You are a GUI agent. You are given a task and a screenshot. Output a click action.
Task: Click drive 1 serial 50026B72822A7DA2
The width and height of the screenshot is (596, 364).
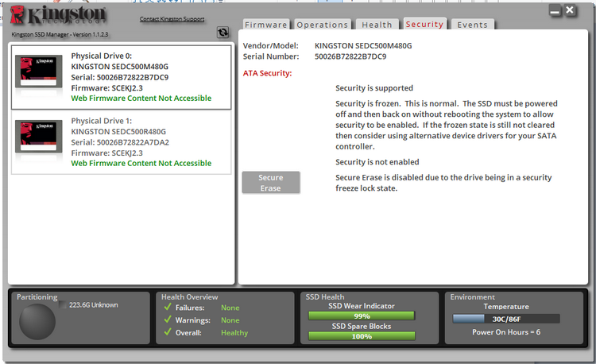[120, 142]
